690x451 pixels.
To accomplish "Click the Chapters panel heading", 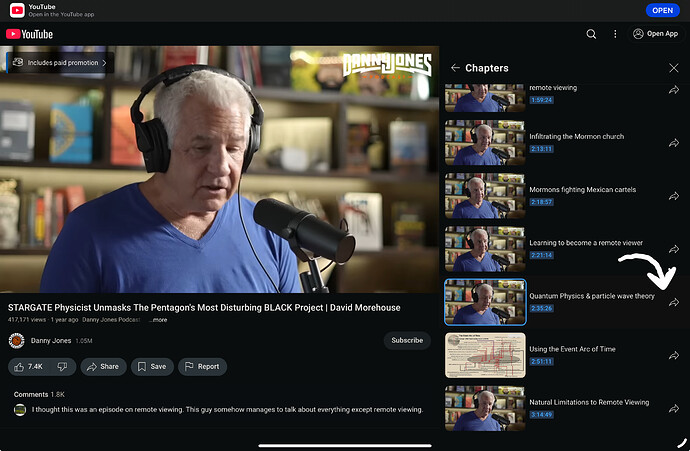I will pos(487,68).
